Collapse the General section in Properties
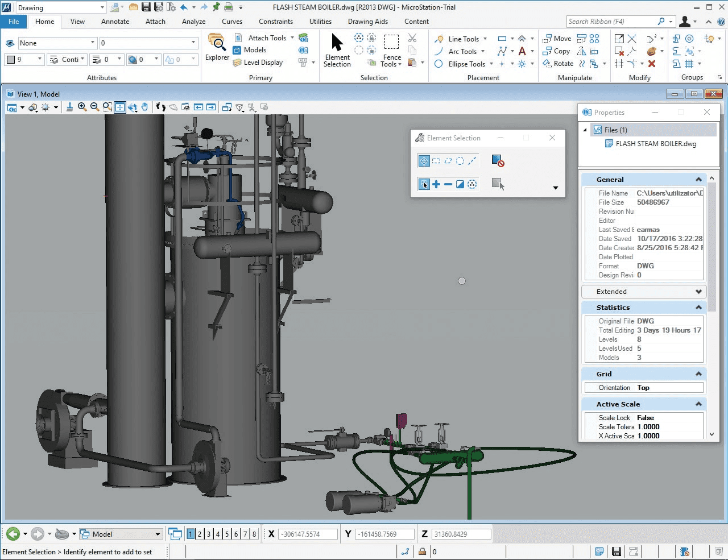This screenshot has height=560, width=728. (698, 180)
